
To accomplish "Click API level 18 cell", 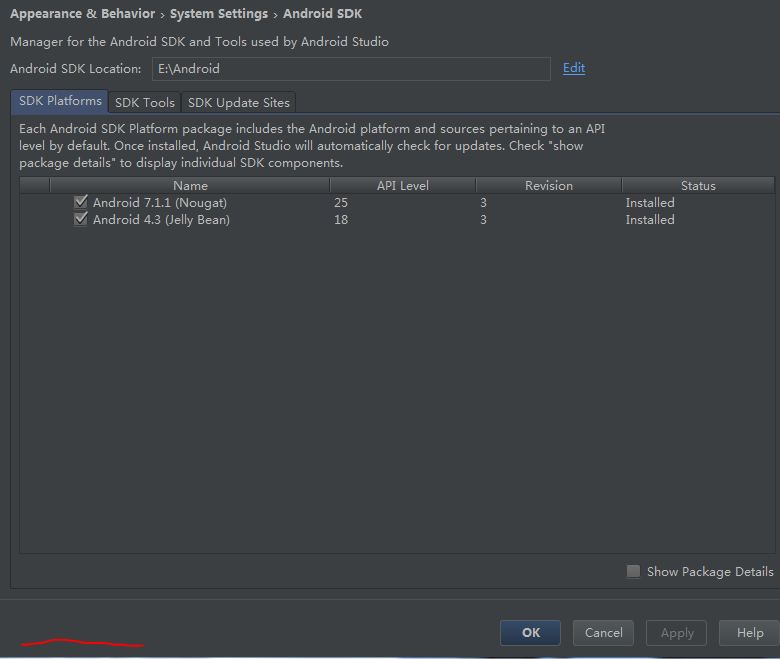I will (341, 219).
